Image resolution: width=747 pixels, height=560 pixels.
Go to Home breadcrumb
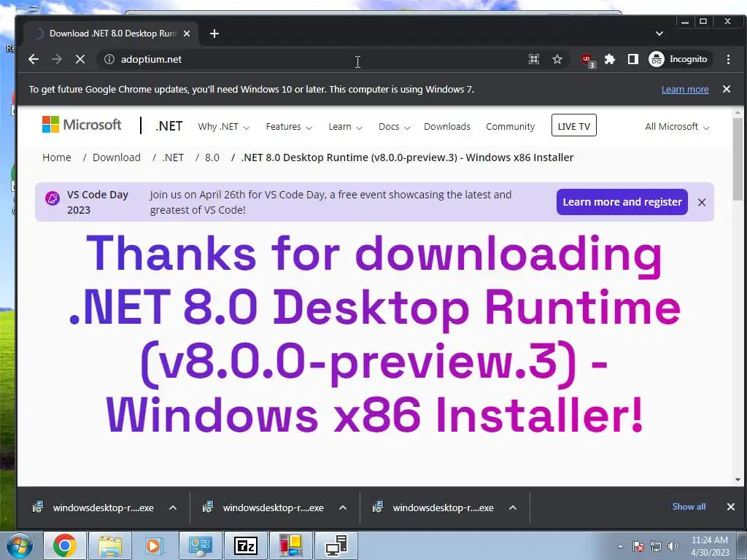pos(57,157)
